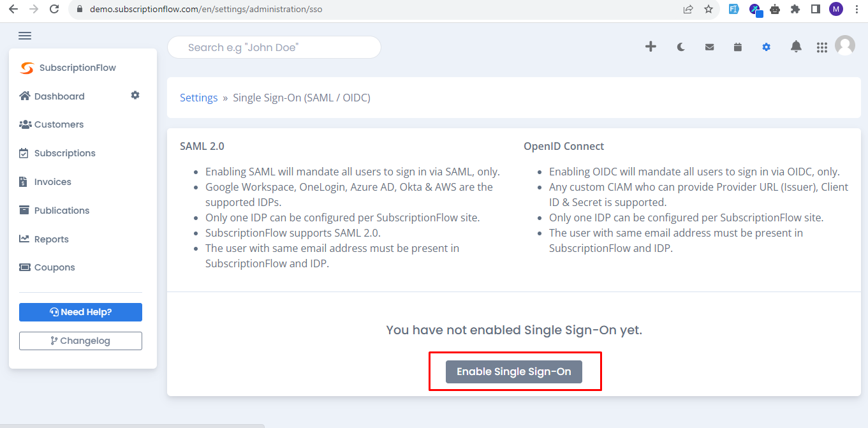Open the calendar icon in header
The image size is (868, 428).
[738, 47]
